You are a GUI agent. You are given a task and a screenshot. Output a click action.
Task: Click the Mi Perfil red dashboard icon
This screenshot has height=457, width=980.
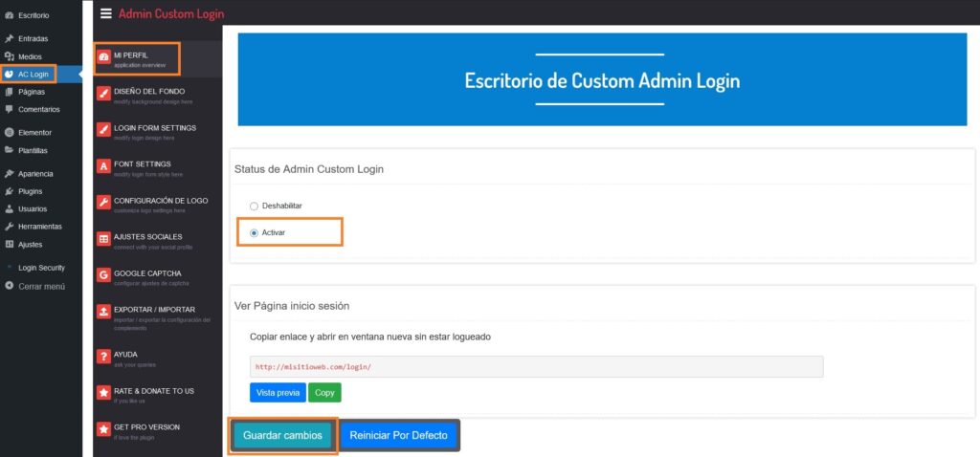(103, 58)
